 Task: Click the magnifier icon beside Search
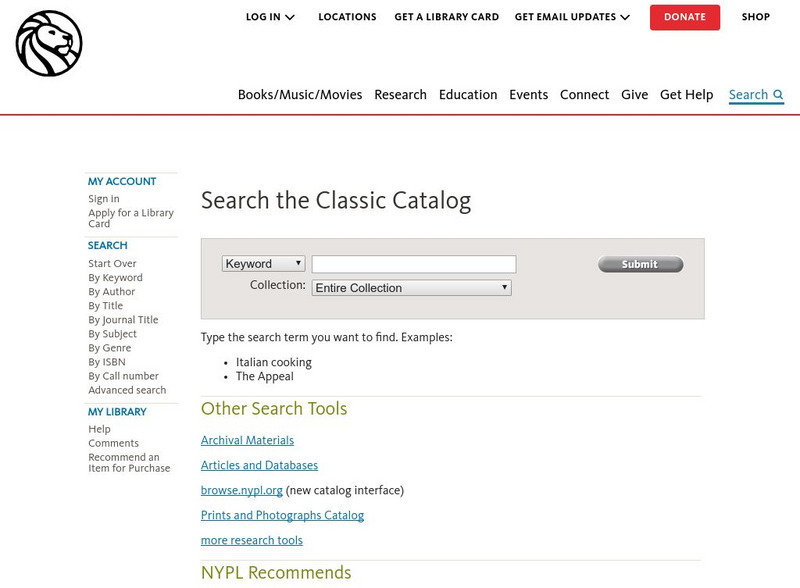[x=778, y=94]
